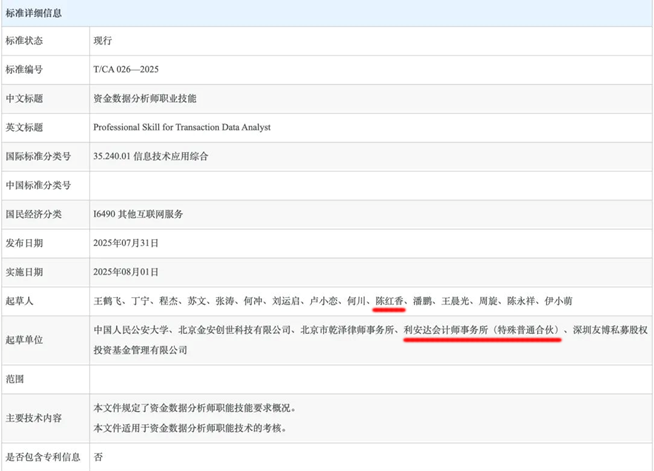654x471 pixels.
Task: Select the Chinese title 资金数据分析师职业技能
Action: 145,99
